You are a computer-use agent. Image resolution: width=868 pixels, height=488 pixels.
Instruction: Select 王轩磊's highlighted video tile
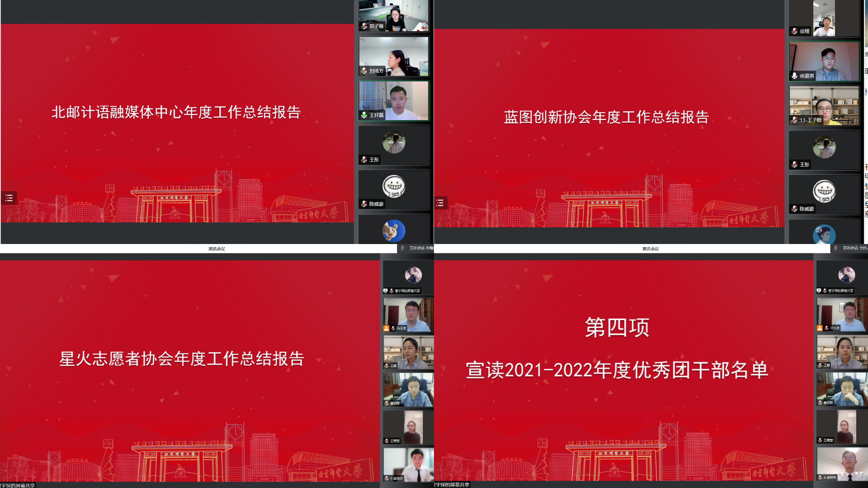(x=394, y=100)
